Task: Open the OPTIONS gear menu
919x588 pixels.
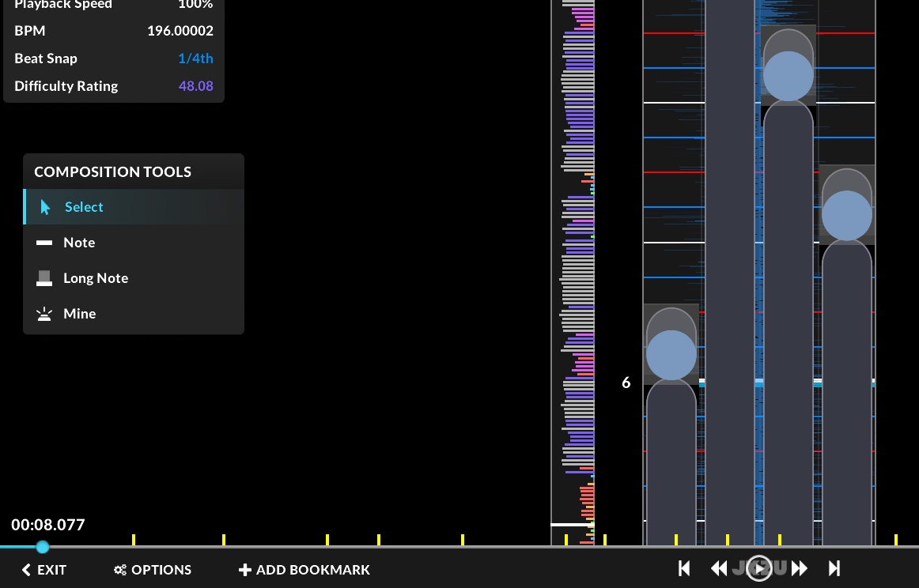Action: [153, 570]
